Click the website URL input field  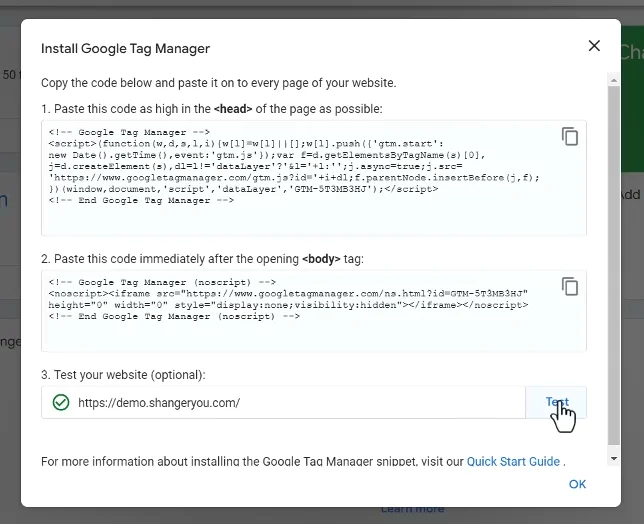point(283,402)
